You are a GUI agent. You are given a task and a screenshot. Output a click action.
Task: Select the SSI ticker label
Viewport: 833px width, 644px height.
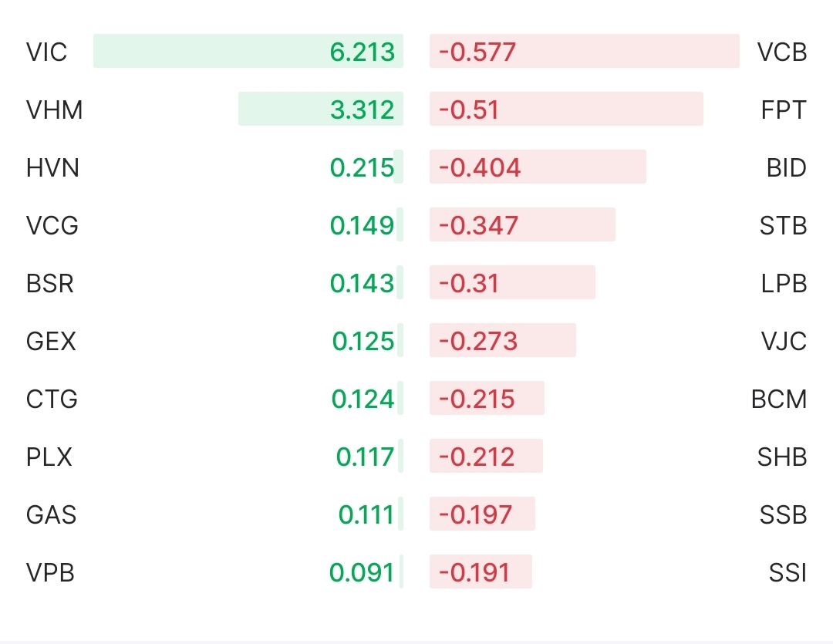(x=787, y=572)
